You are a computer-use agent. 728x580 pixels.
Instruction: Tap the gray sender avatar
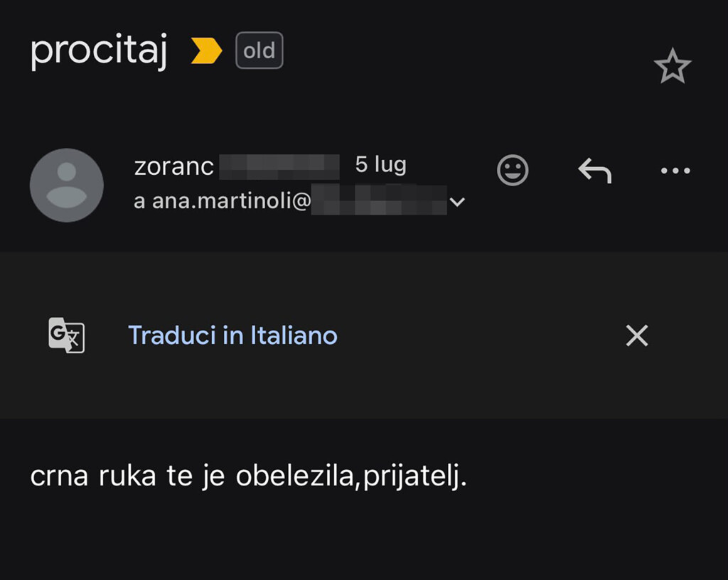67,185
